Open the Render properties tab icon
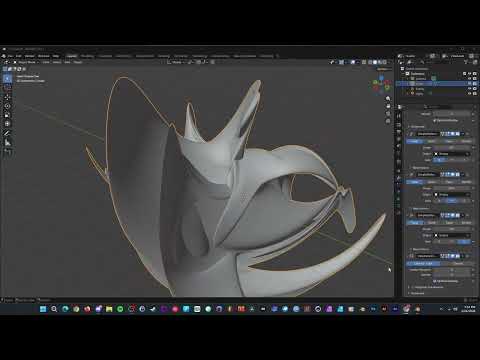The width and height of the screenshot is (480, 360). (399, 124)
